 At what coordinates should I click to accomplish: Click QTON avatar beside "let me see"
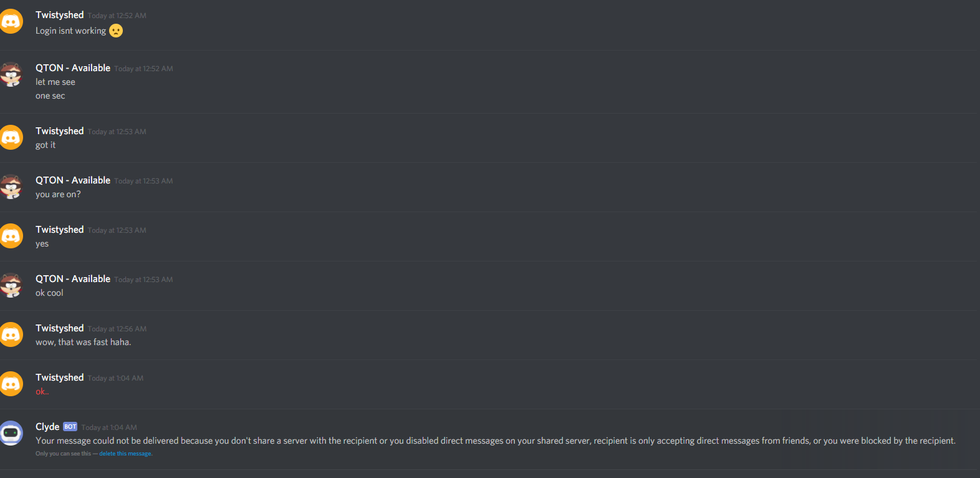[11, 74]
